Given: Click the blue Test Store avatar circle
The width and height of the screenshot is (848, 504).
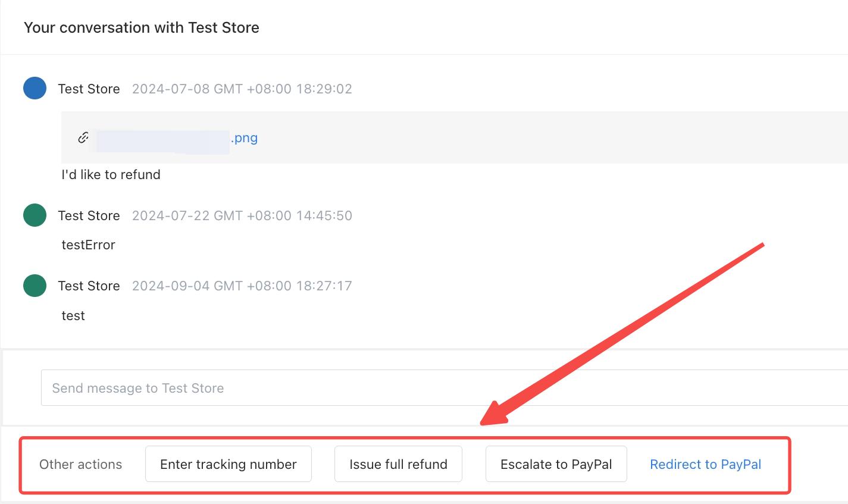Looking at the screenshot, I should tap(35, 88).
